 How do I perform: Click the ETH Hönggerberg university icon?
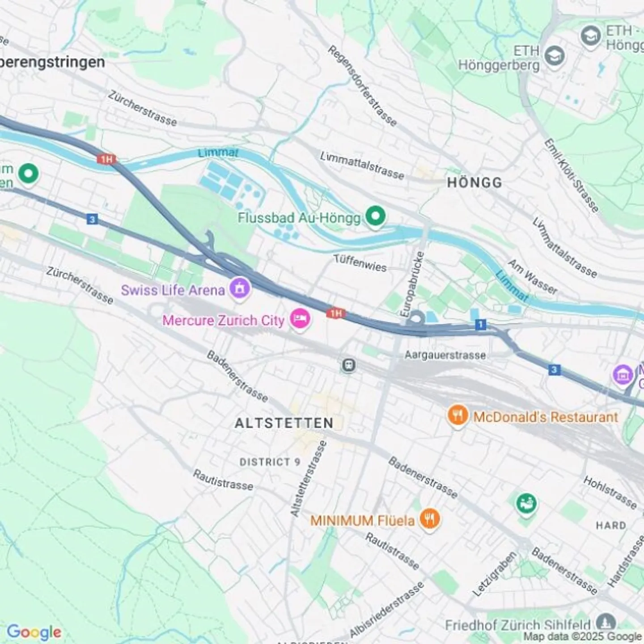[x=555, y=57]
